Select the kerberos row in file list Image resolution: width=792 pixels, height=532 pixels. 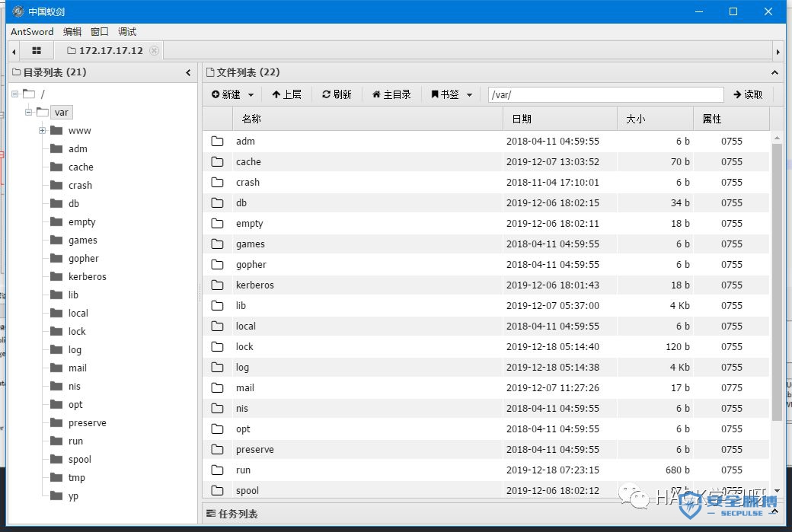[486, 285]
